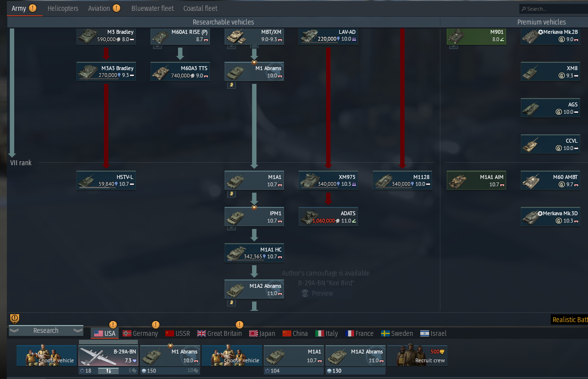The height and width of the screenshot is (379, 588).
Task: Open the Research mode dropdown
Action: pyautogui.click(x=46, y=330)
